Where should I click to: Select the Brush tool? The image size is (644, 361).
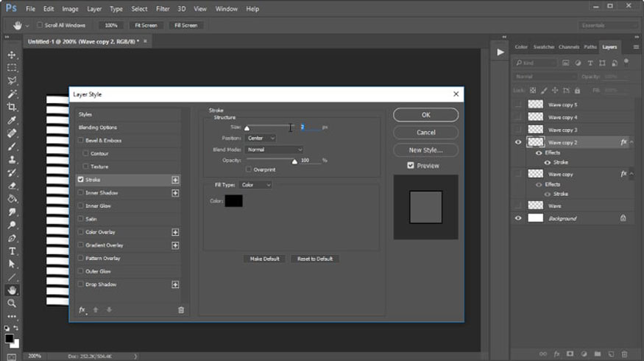tap(12, 147)
